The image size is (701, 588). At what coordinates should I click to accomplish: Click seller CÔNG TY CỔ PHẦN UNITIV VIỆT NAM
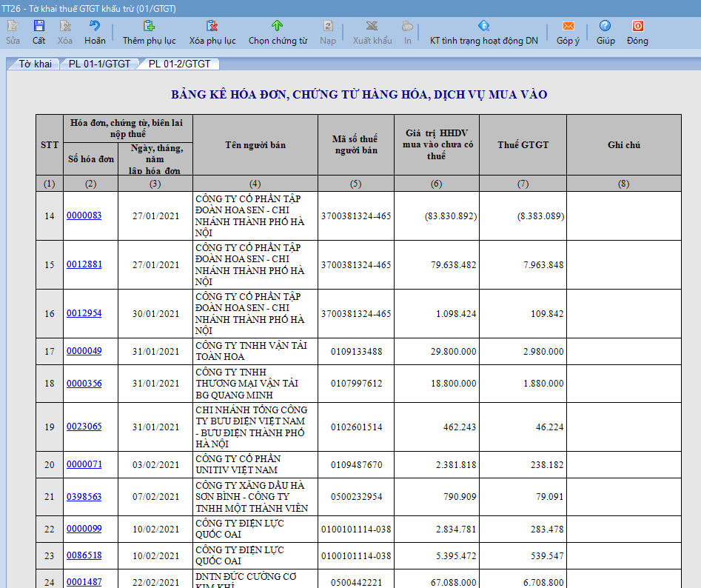(255, 464)
